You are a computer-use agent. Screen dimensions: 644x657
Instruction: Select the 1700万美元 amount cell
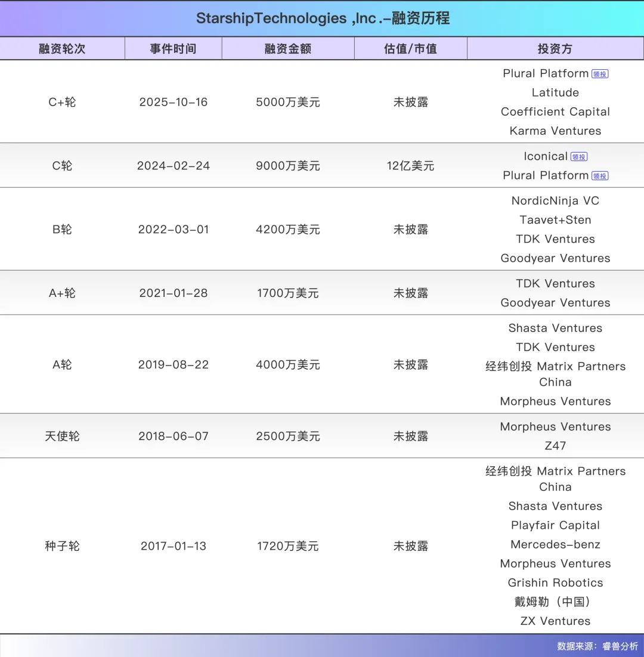(288, 293)
